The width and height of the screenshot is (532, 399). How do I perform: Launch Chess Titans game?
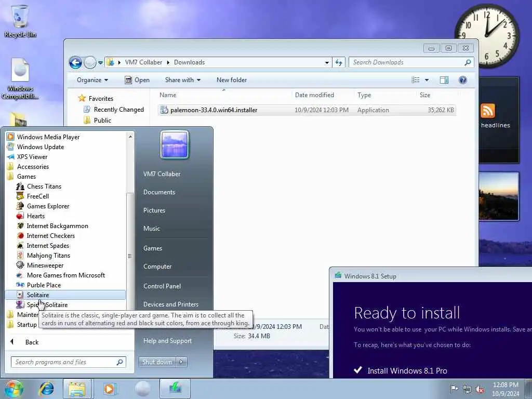coord(44,186)
